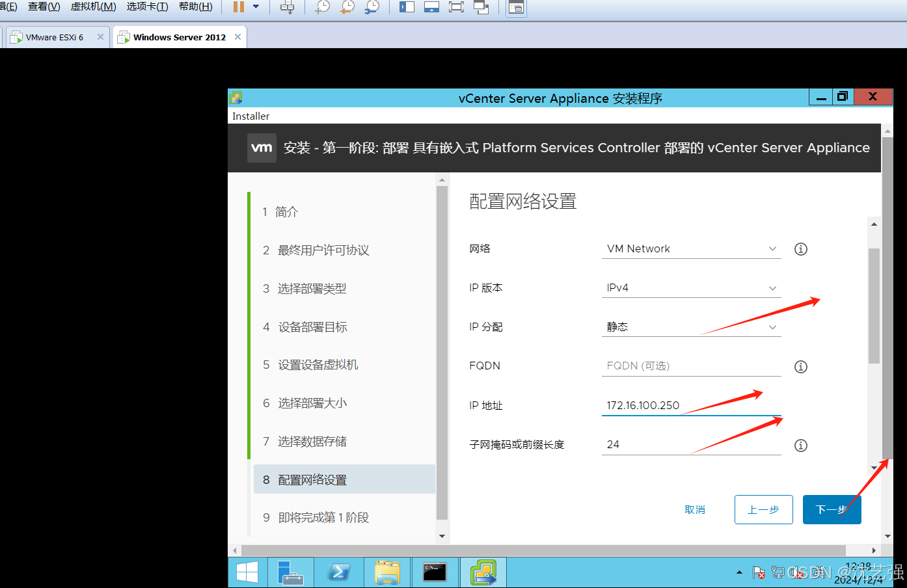Focus the FQDN (可选) input field
The width and height of the screenshot is (907, 588).
[x=691, y=366]
